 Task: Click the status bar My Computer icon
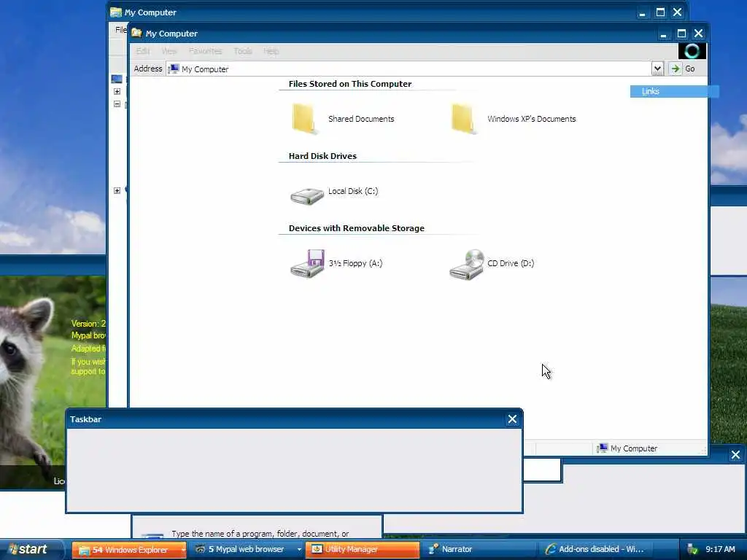(x=603, y=448)
